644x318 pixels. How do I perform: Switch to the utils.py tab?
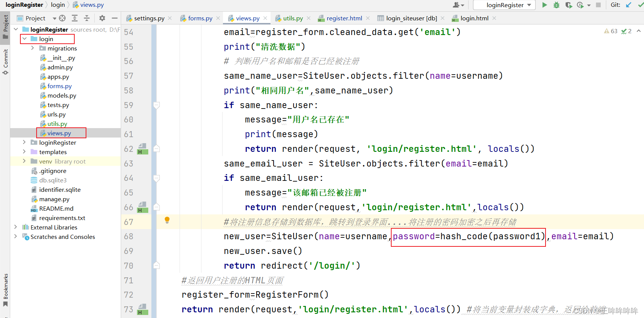[x=289, y=18]
